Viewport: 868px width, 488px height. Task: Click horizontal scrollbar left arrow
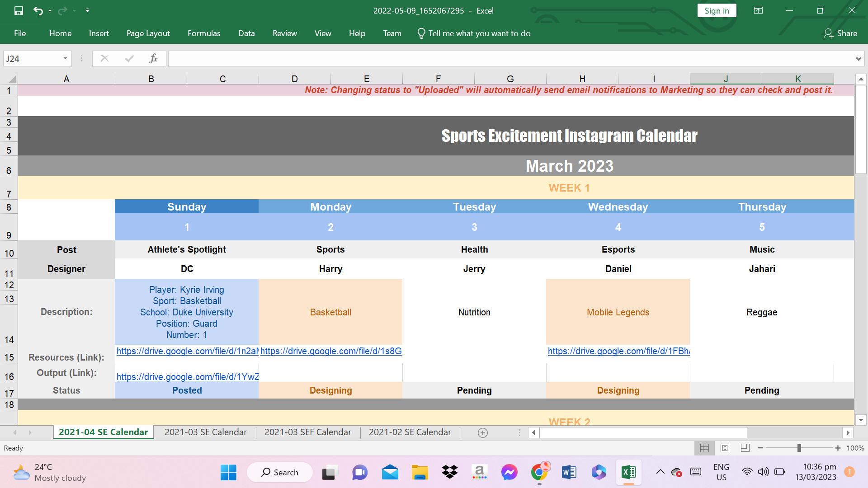click(x=533, y=433)
